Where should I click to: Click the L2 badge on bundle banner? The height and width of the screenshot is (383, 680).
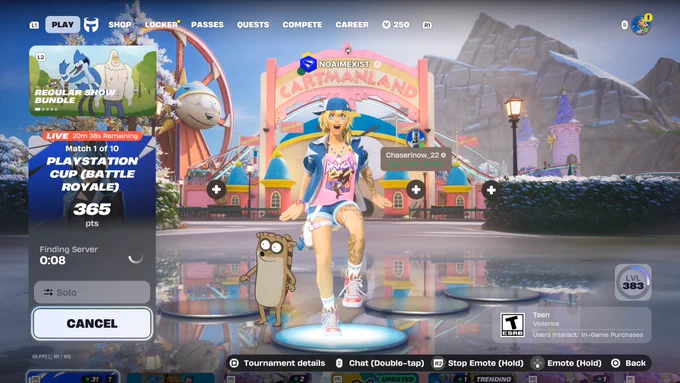[x=40, y=57]
